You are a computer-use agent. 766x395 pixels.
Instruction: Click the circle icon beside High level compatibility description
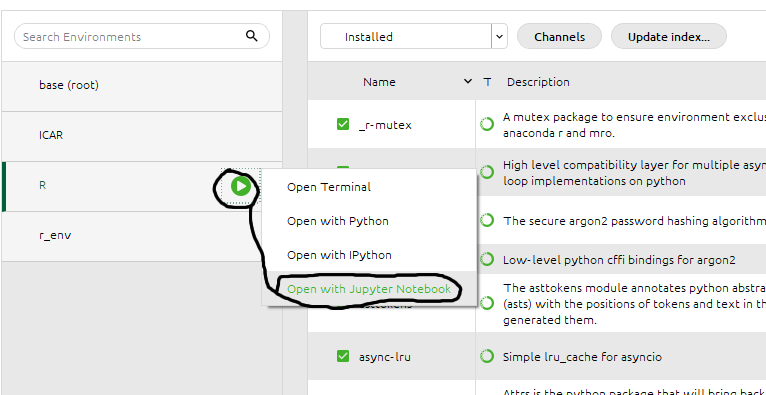click(487, 172)
